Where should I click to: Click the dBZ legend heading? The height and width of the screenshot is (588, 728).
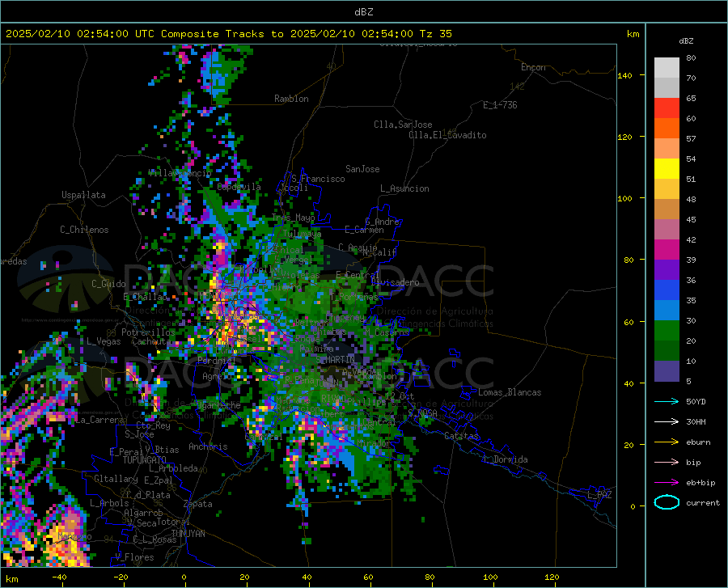click(686, 40)
